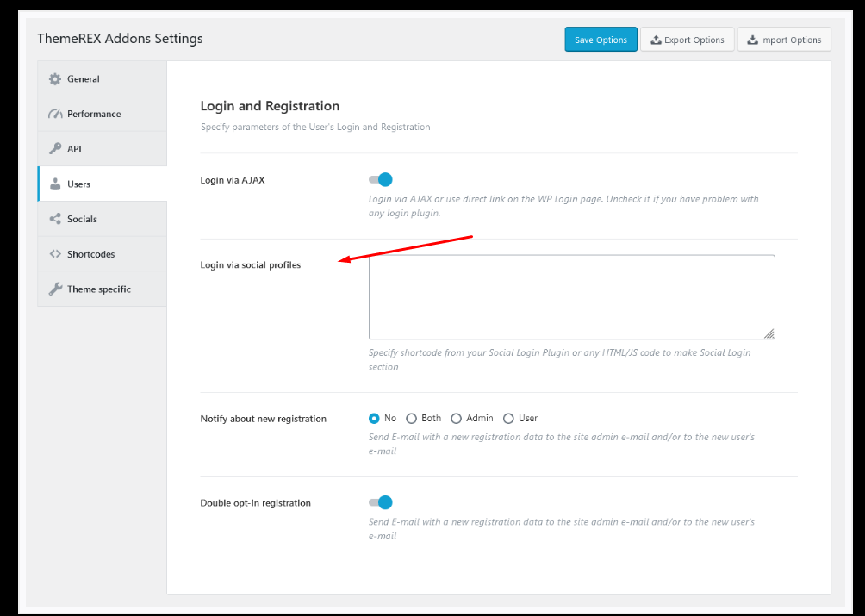Click the upload icon on Export Options
The image size is (865, 616).
[x=656, y=40]
